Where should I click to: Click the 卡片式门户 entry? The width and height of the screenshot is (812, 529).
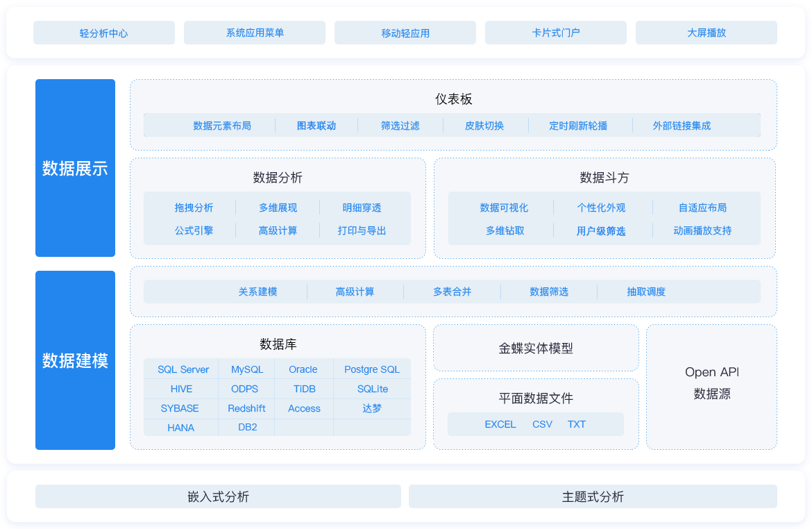(555, 32)
